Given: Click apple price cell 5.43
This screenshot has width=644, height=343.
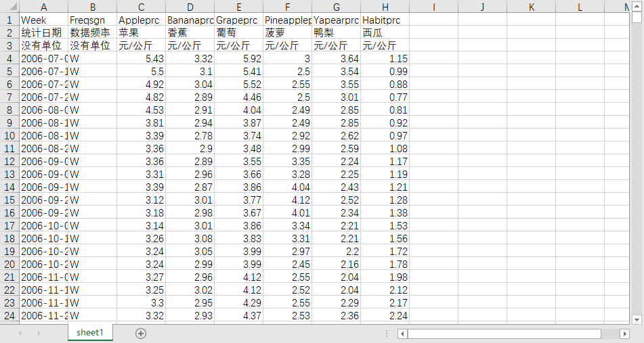Looking at the screenshot, I should (142, 58).
